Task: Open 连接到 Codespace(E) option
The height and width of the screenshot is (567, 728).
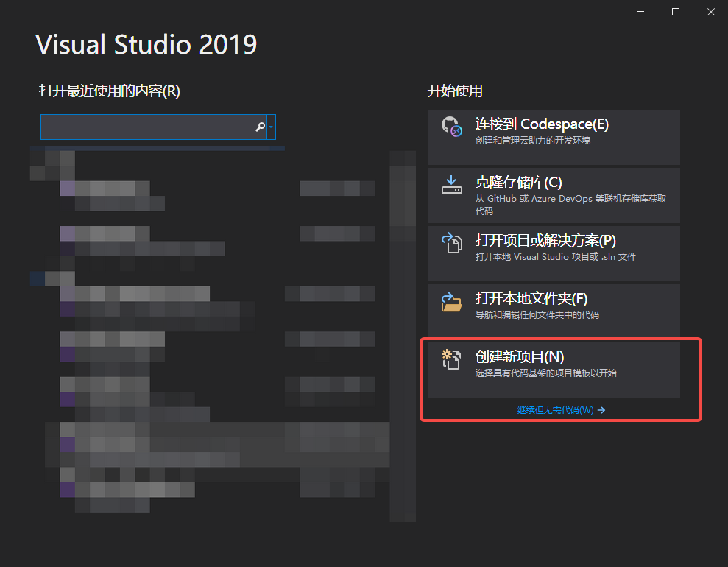Action: [x=554, y=137]
